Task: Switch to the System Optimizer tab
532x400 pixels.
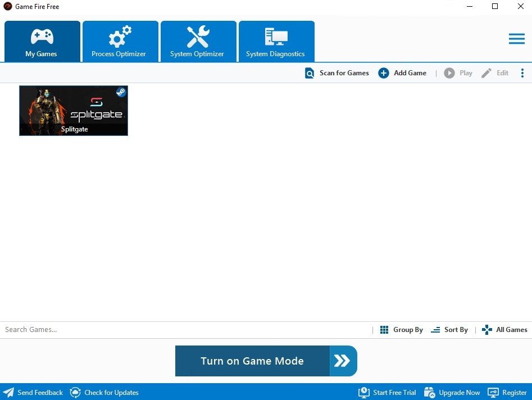Action: pyautogui.click(x=198, y=42)
